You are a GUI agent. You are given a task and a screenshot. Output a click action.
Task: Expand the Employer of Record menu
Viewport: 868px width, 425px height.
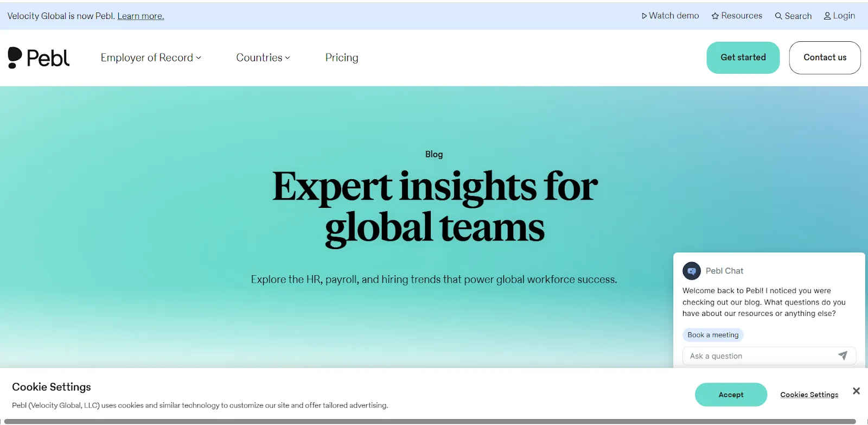pos(151,58)
